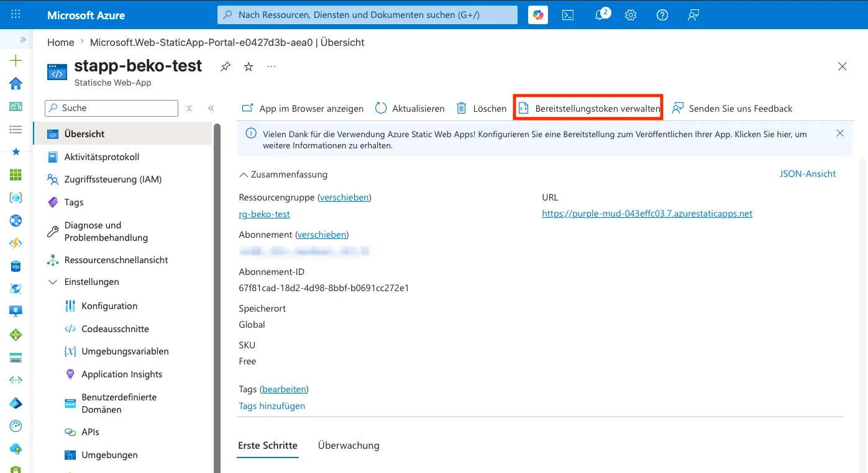Open Virtual machines monitor icon
868x473 pixels.
coord(16,312)
